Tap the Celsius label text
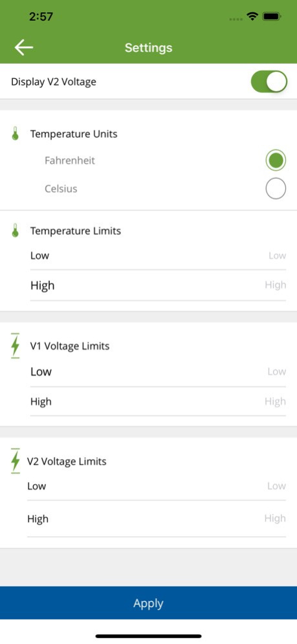297x644 pixels. (61, 189)
